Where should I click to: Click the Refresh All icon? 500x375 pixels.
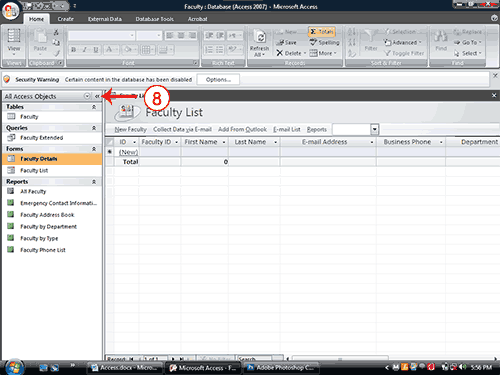pyautogui.click(x=259, y=43)
